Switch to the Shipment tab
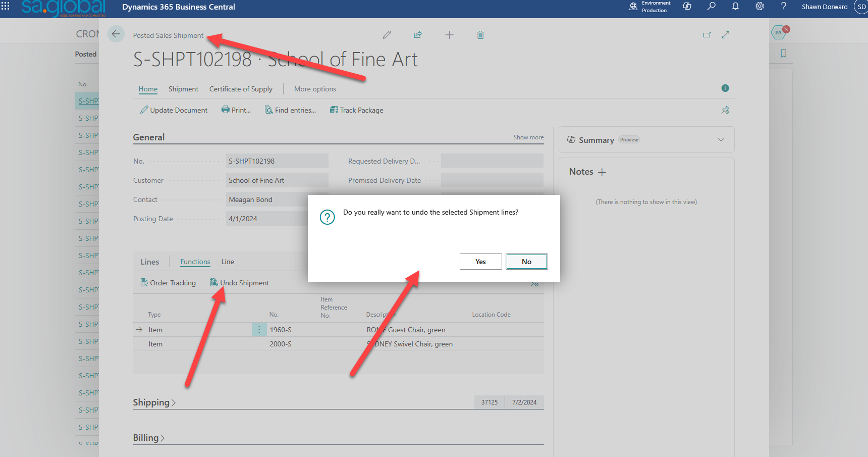 pos(183,89)
